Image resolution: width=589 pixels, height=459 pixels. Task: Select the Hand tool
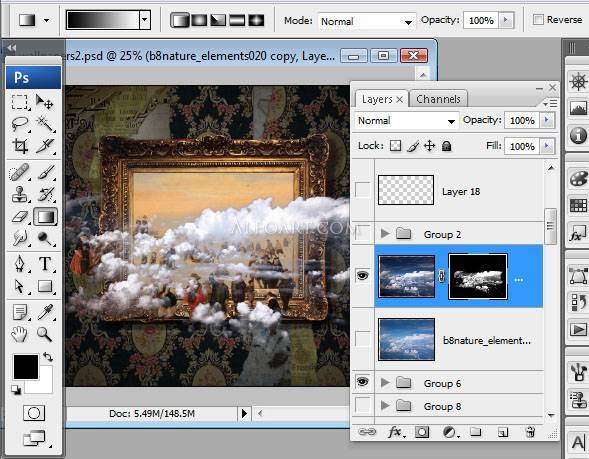click(x=20, y=334)
